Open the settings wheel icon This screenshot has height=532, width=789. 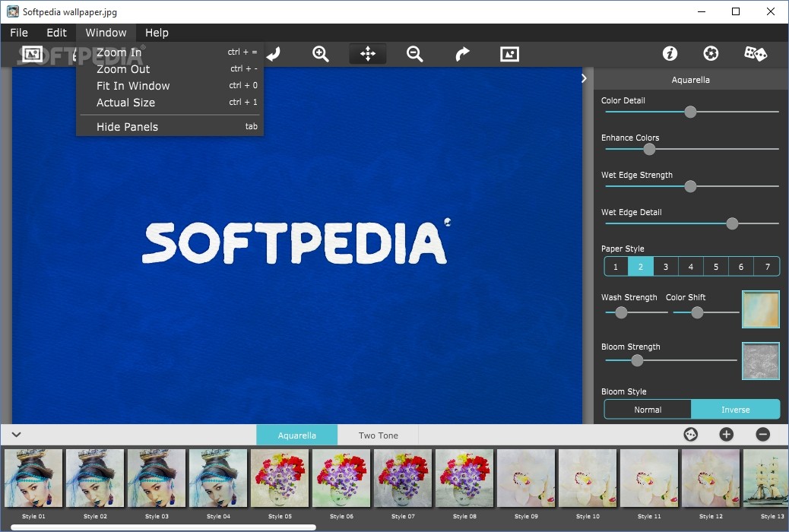pos(711,53)
